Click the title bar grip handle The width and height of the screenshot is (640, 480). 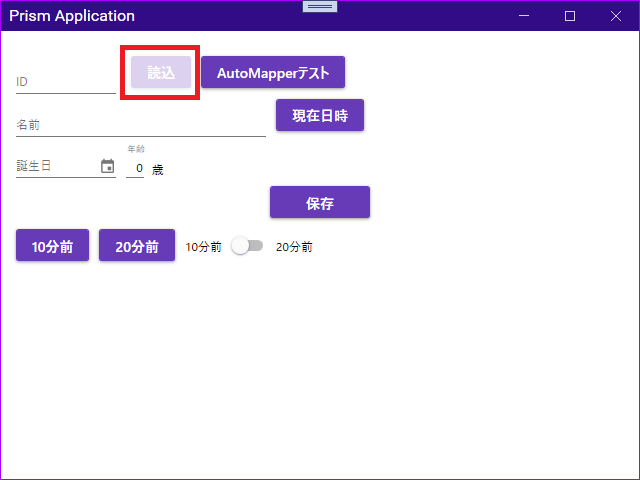coord(320,7)
